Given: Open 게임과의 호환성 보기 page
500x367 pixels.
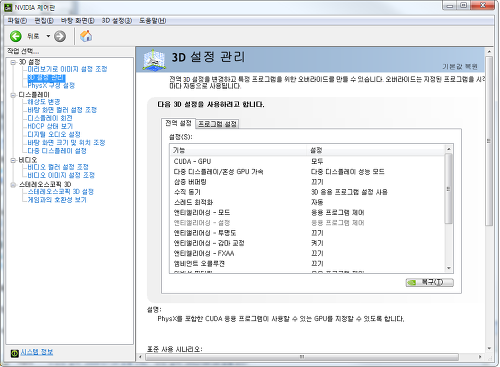Looking at the screenshot, I should click(57, 200).
